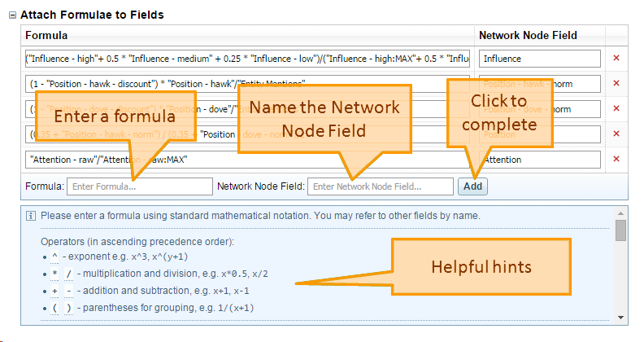Click the Network Node Field column header

(528, 36)
